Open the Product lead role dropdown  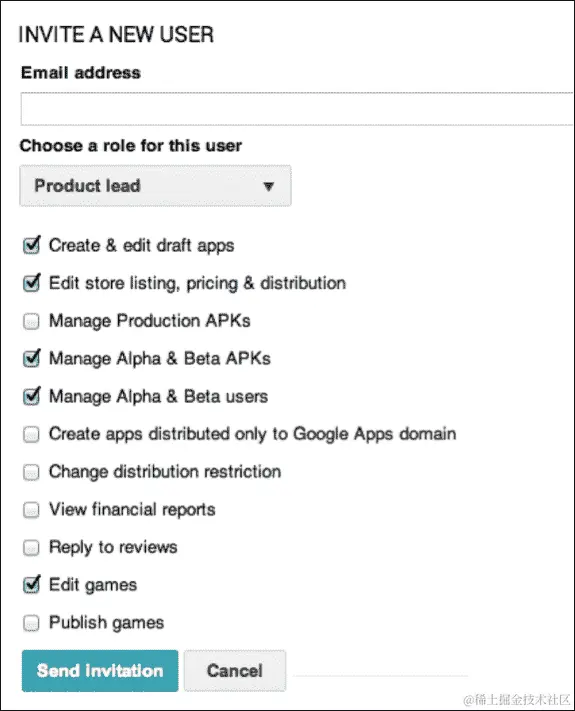(x=155, y=186)
